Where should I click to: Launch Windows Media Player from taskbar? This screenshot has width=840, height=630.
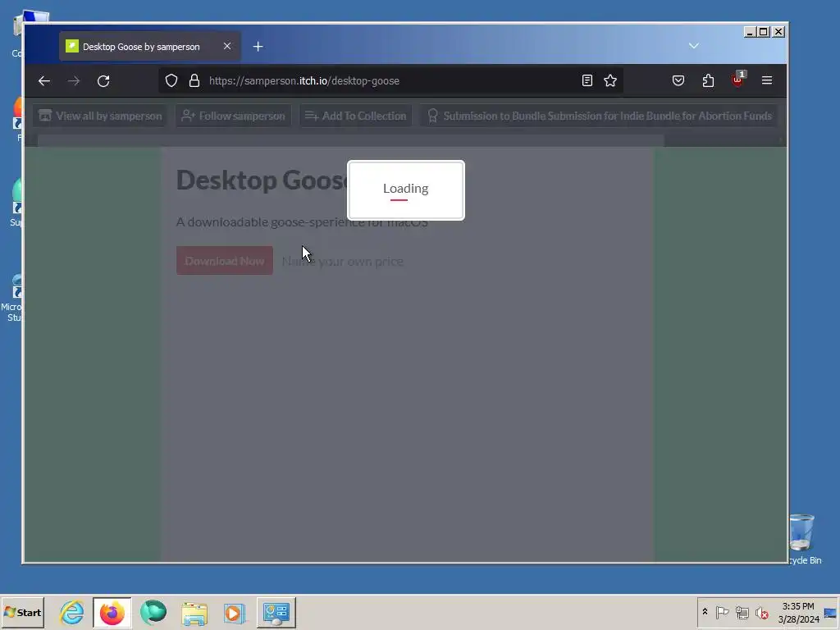coord(234,613)
